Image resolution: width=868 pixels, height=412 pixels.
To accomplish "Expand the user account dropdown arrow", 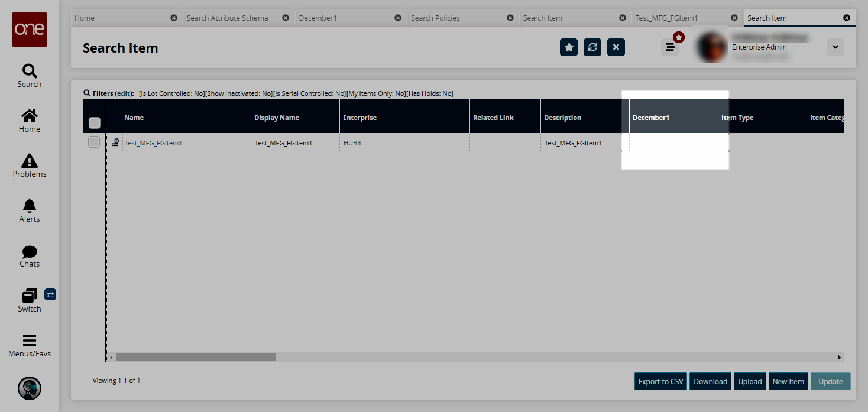I will (835, 47).
